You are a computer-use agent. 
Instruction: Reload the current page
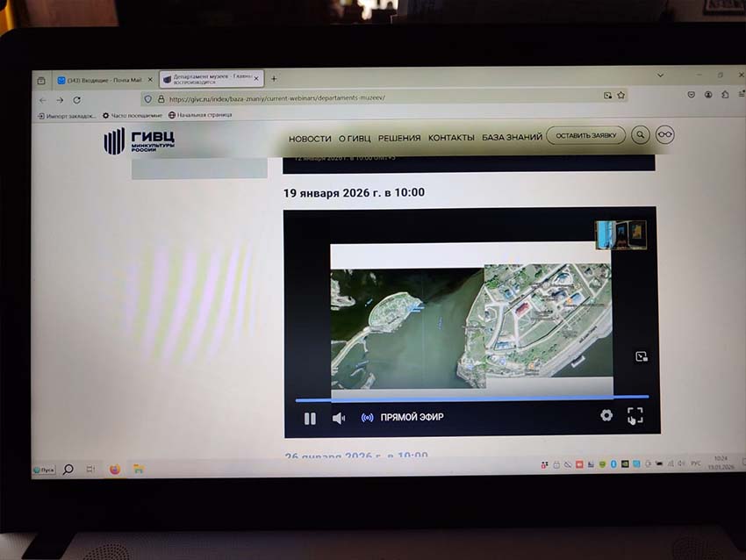click(76, 100)
